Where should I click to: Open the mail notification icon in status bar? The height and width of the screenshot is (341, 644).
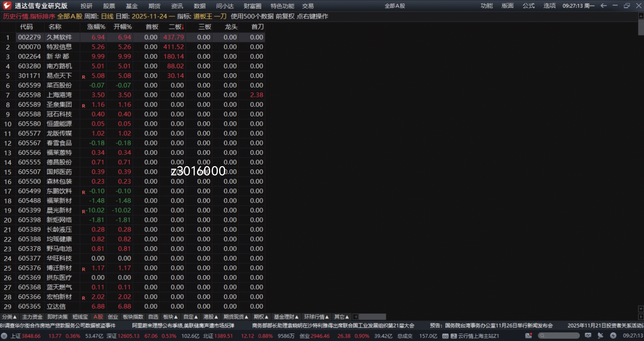pyautogui.click(x=529, y=336)
